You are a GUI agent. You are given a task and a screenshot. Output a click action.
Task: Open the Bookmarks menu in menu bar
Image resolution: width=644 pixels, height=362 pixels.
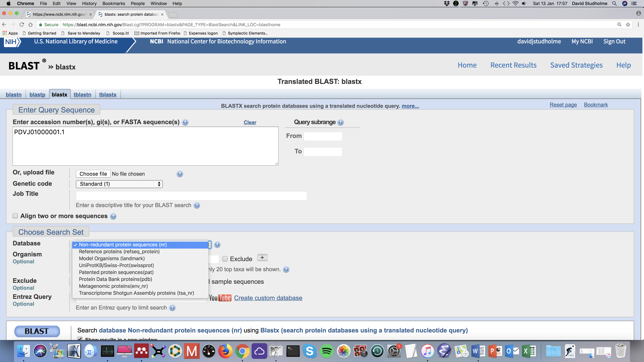point(114,3)
